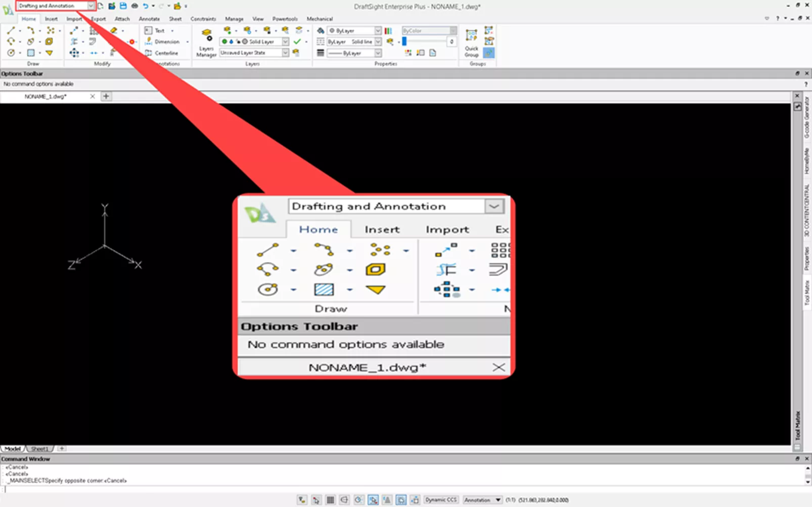
Task: Select the Hatch tool in Draw panel
Action: coord(31,53)
